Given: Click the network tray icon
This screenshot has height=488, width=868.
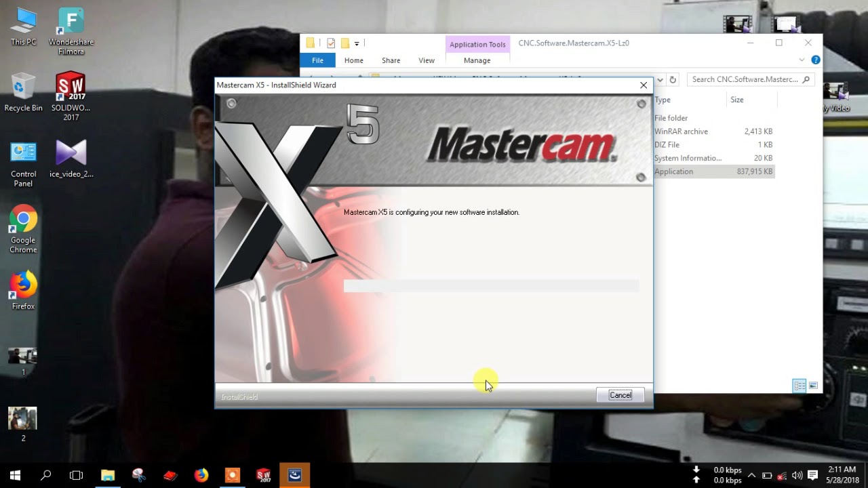Looking at the screenshot, I should pos(782,475).
